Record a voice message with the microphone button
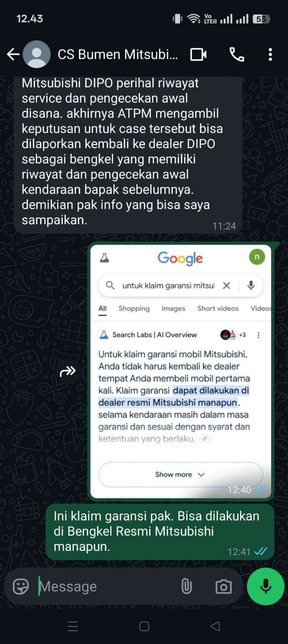 coord(265,586)
